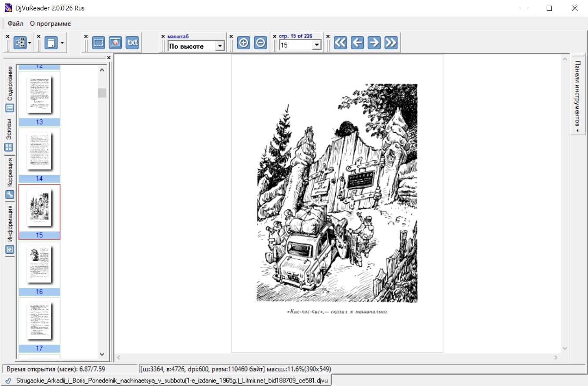Close the side panel with its X
The width and height of the screenshot is (588, 386).
109,57
